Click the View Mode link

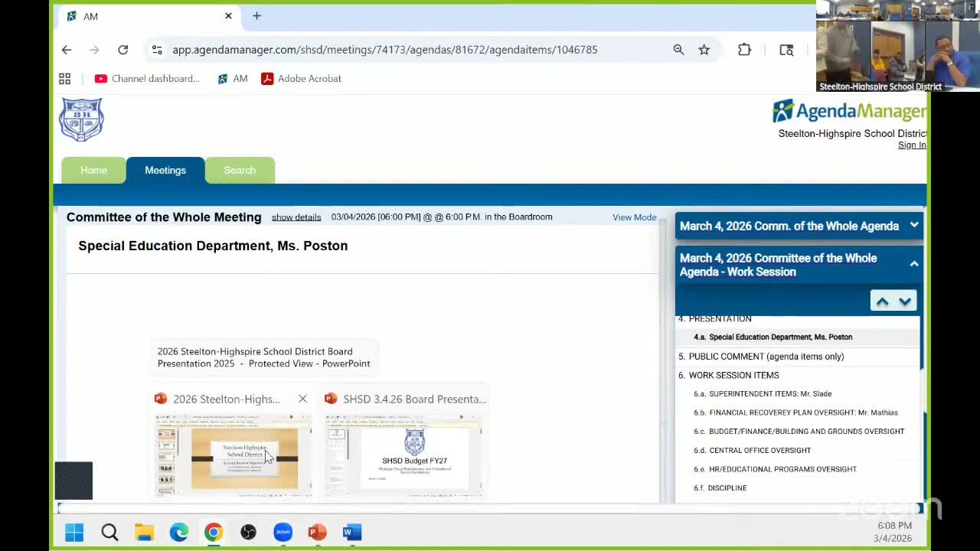point(635,217)
